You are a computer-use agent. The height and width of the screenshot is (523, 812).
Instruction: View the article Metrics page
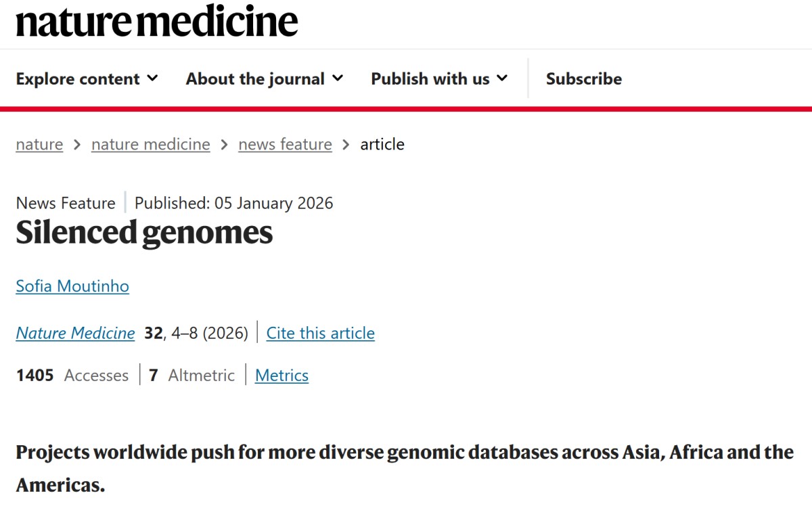281,375
